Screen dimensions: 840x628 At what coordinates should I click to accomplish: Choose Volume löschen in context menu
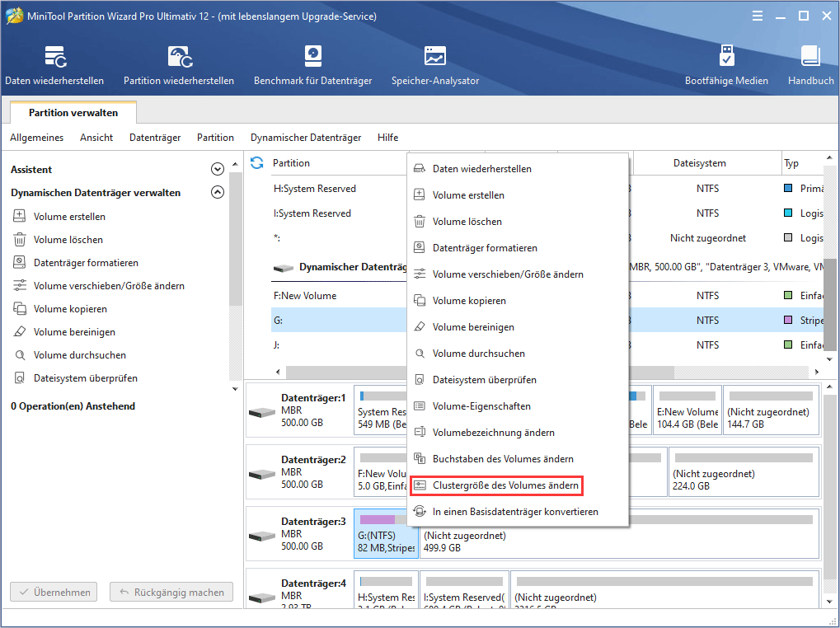[518, 221]
